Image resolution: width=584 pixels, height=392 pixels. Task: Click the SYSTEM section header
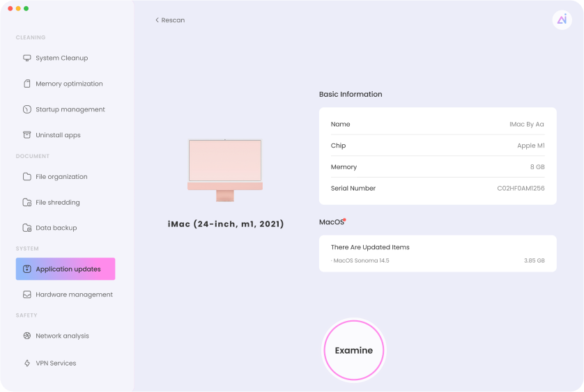point(27,249)
